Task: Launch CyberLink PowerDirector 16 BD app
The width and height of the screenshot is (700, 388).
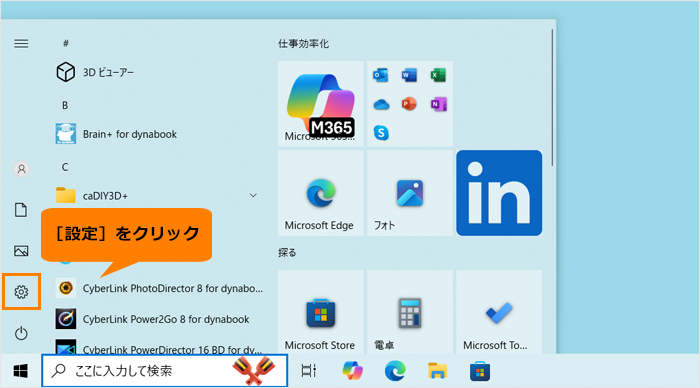Action: click(159, 347)
